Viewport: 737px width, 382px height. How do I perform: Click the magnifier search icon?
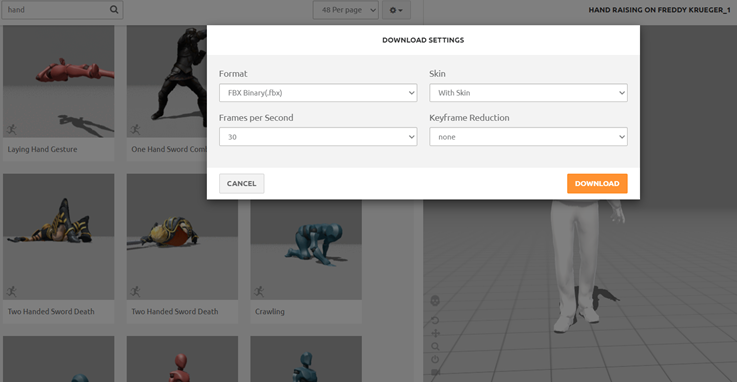tap(114, 9)
